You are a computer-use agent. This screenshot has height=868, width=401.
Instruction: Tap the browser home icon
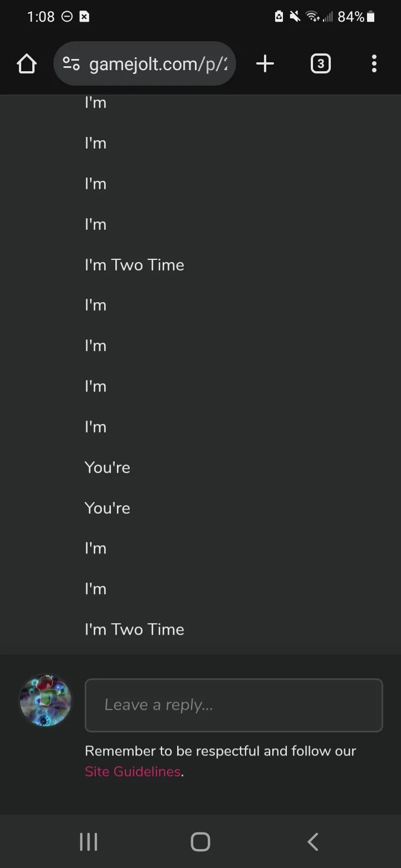tap(27, 64)
